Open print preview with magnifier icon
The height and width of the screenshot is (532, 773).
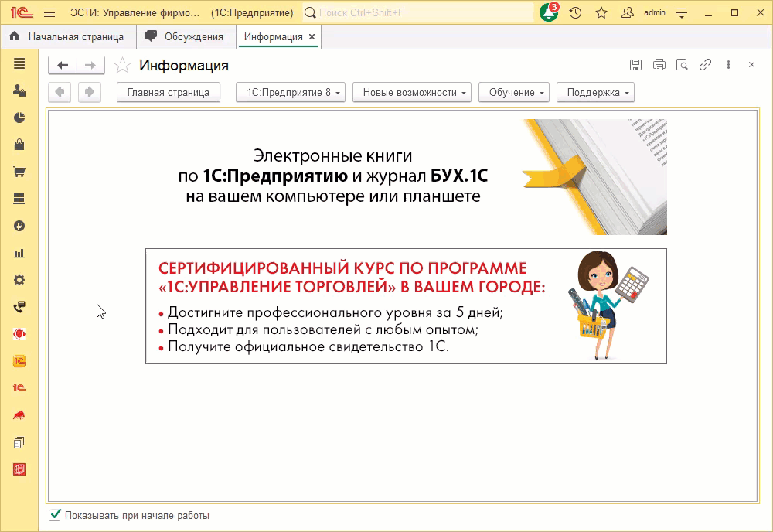[x=682, y=65]
